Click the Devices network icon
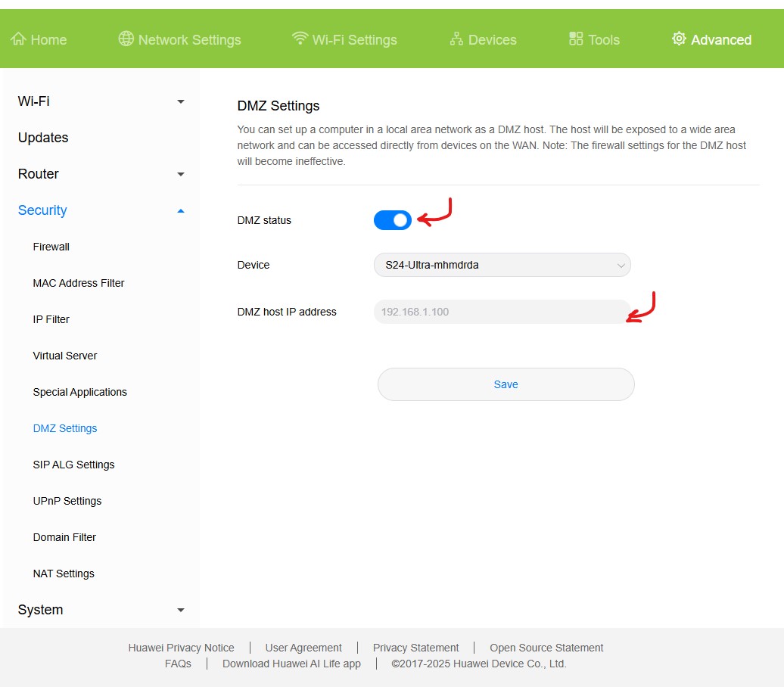 pyautogui.click(x=456, y=39)
